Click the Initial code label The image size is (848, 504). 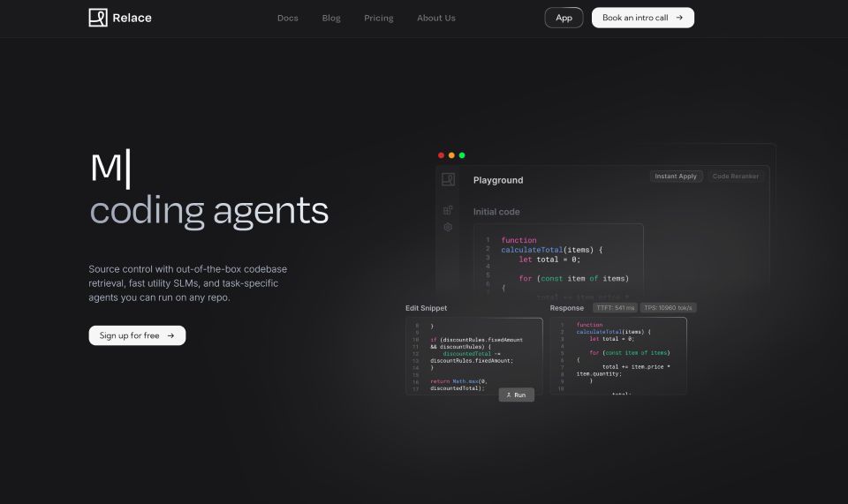pyautogui.click(x=496, y=212)
